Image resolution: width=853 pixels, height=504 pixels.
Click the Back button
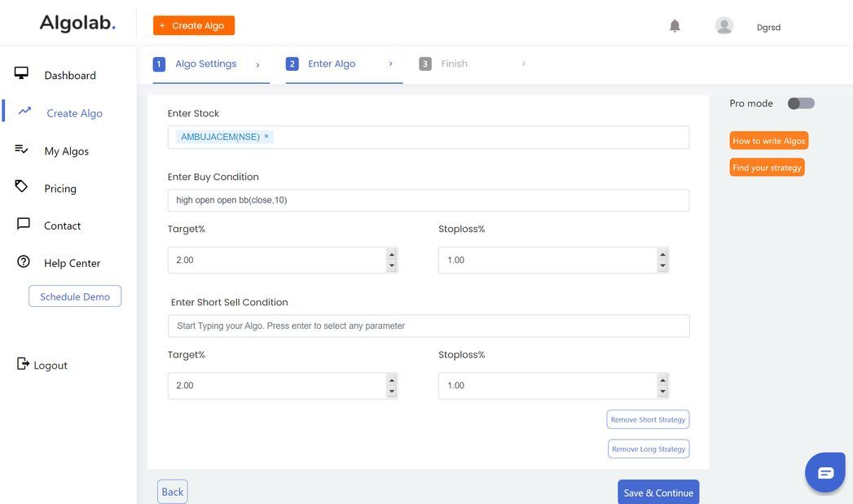click(173, 492)
